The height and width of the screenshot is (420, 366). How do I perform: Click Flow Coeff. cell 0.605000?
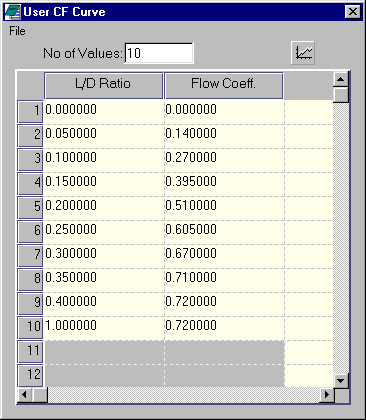[224, 232]
